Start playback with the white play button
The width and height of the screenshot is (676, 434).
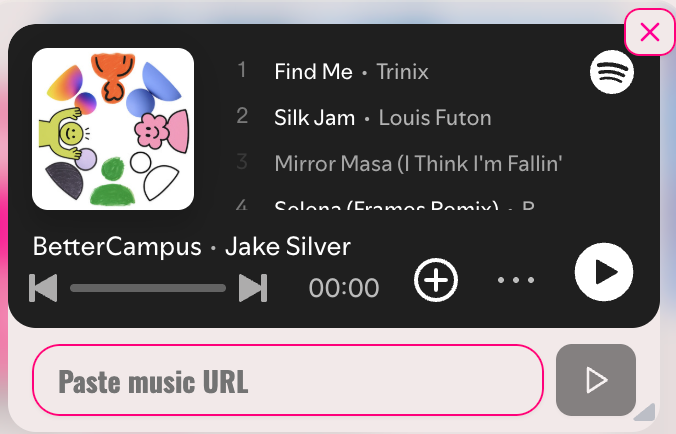point(604,272)
